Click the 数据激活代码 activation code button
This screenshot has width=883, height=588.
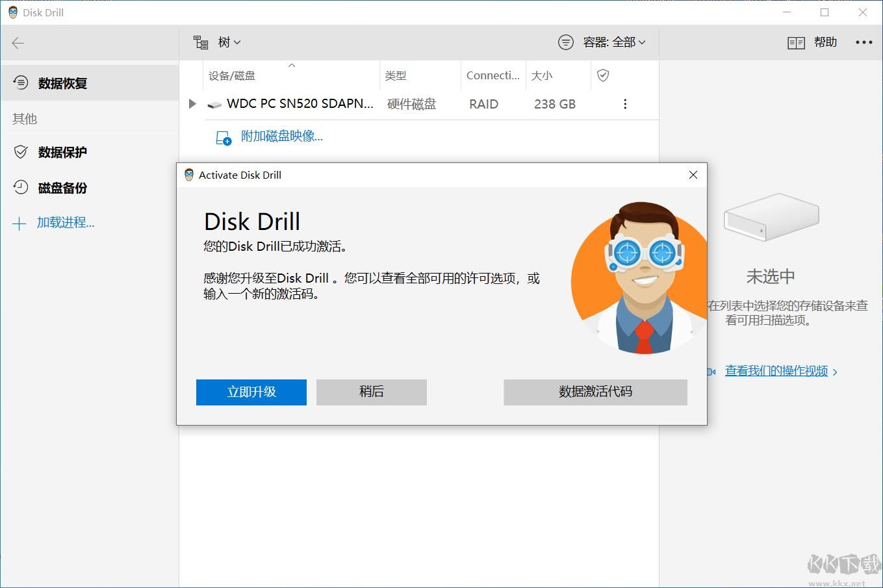(595, 392)
